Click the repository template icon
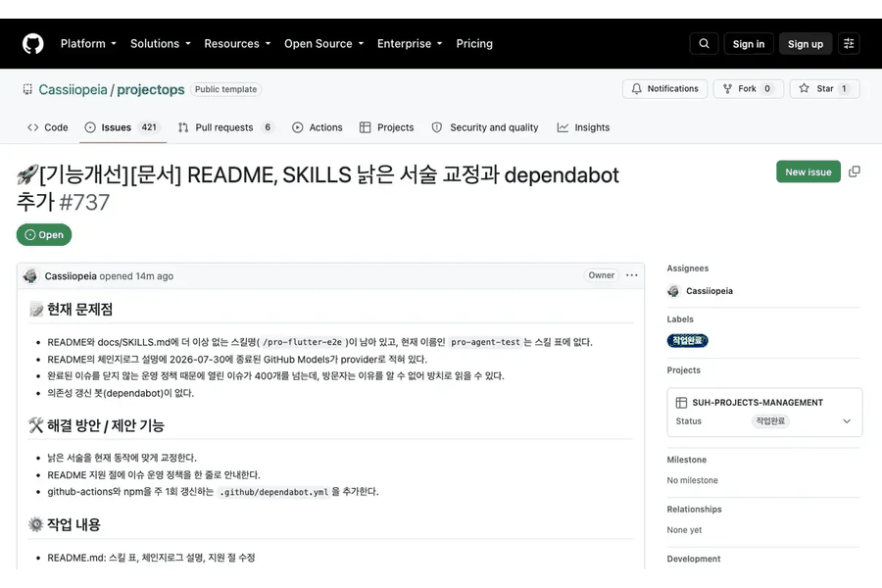The width and height of the screenshot is (882, 588). coord(27,89)
